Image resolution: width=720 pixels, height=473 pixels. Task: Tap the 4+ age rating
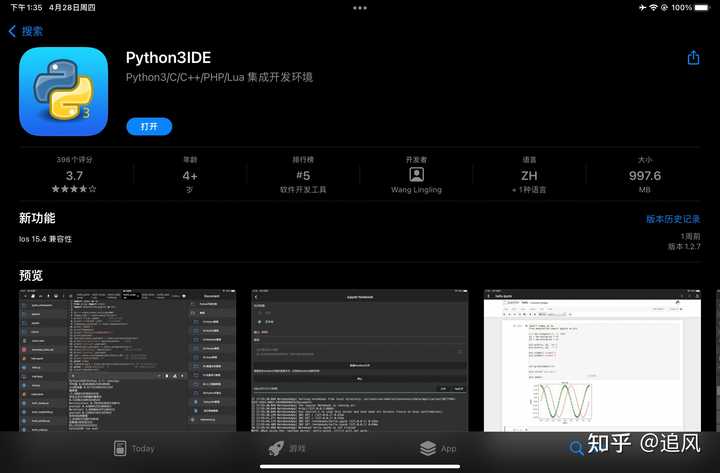coord(190,175)
